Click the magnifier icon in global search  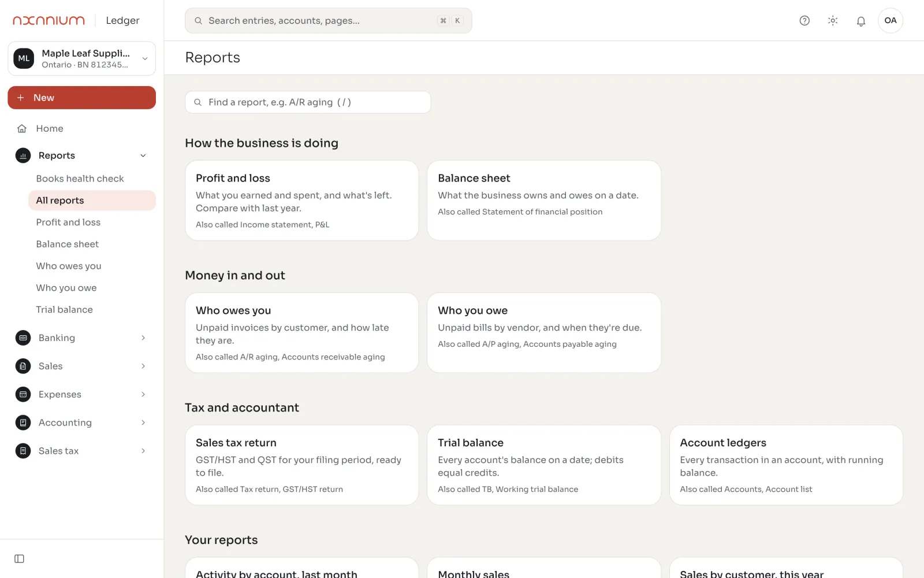tap(198, 21)
